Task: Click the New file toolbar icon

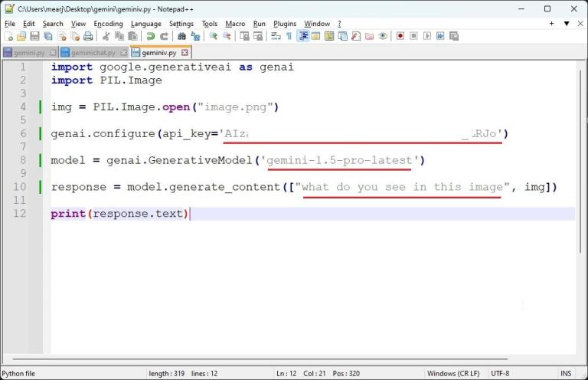Action: [x=9, y=36]
